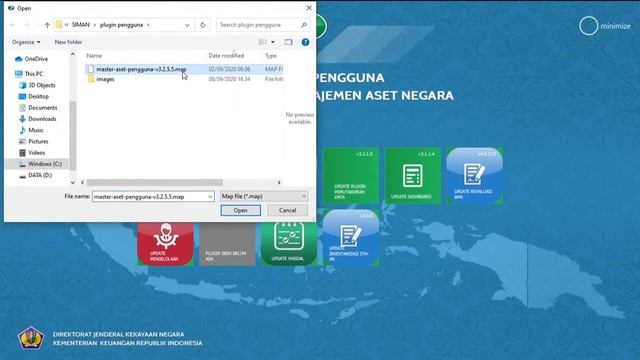Select This PC in navigation pane
This screenshot has width=640, height=360.
(29, 73)
